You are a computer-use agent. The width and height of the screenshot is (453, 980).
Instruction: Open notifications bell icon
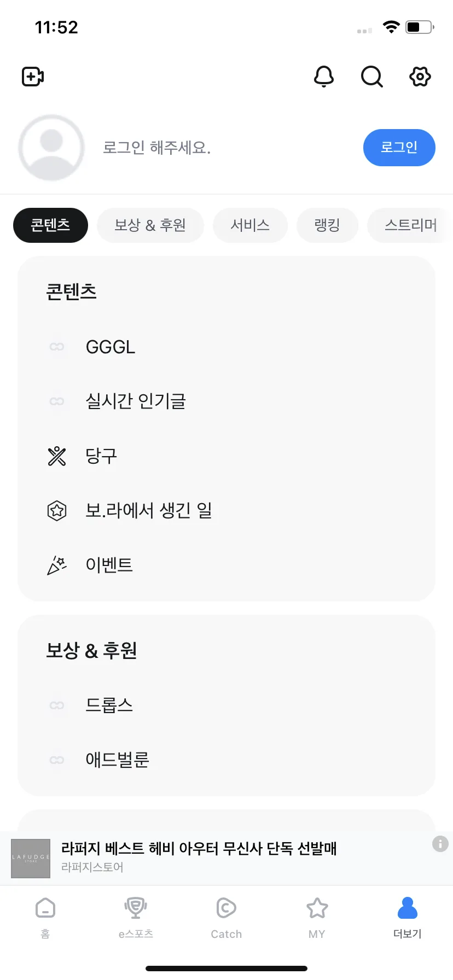(x=324, y=77)
